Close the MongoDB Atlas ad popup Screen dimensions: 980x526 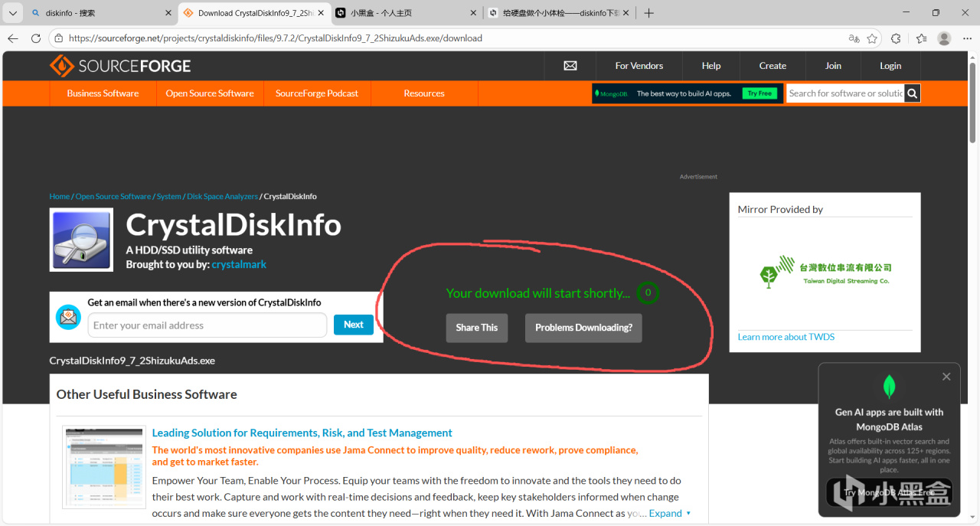coord(946,377)
